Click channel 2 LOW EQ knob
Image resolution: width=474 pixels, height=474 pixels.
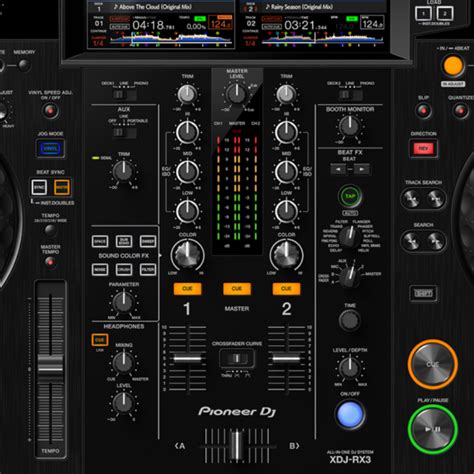click(286, 211)
